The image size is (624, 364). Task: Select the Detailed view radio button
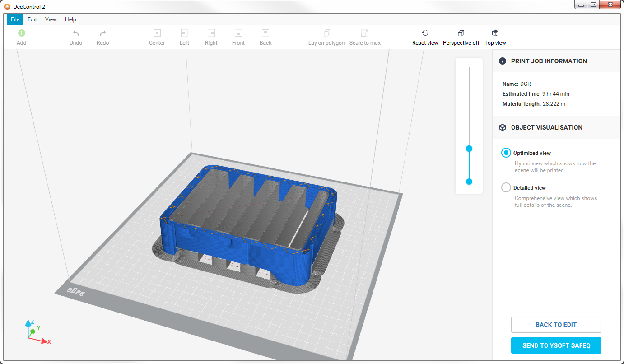(x=506, y=187)
